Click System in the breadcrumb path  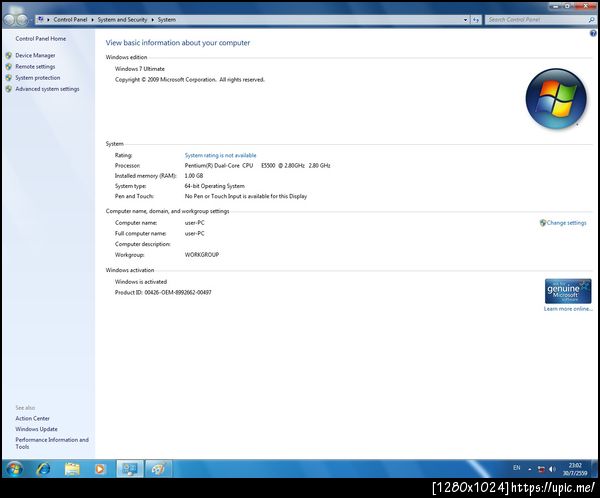click(x=167, y=20)
